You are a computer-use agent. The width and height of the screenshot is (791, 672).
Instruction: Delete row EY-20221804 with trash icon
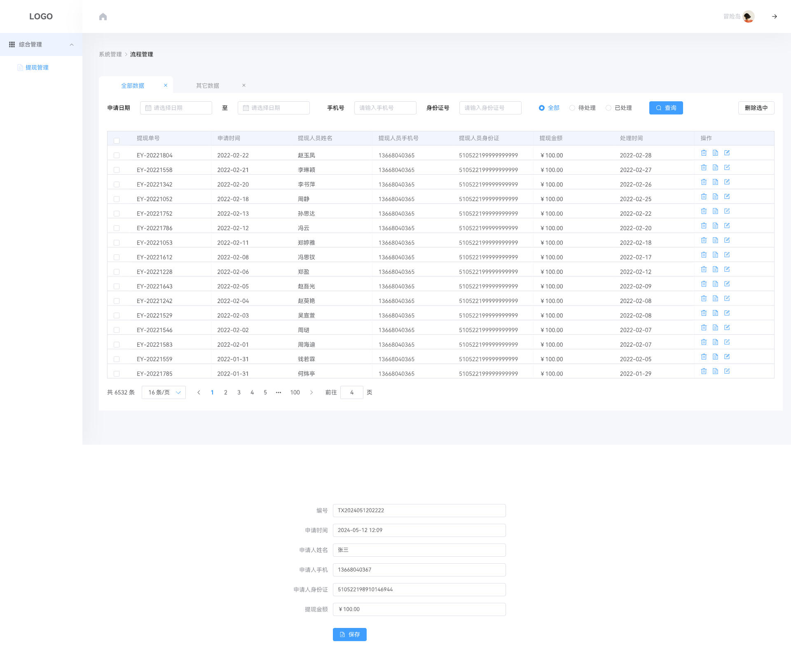click(704, 153)
